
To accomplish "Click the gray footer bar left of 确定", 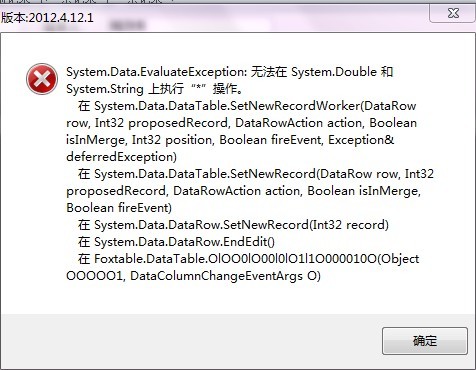I will (191, 341).
